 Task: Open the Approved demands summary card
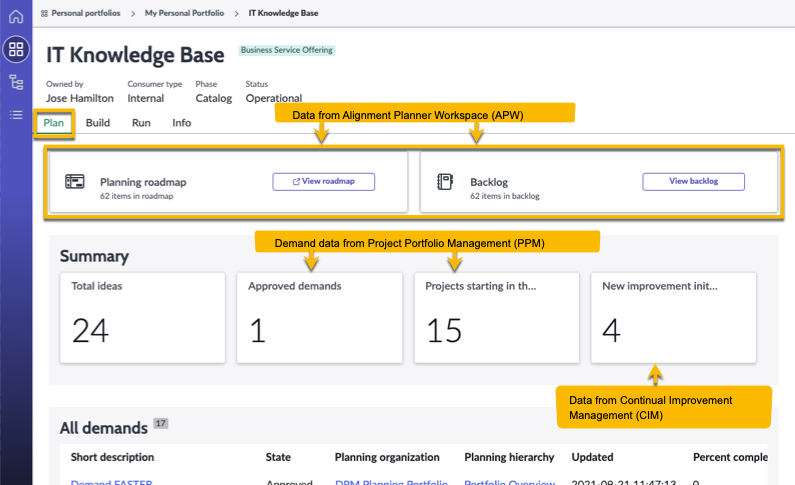pyautogui.click(x=319, y=318)
